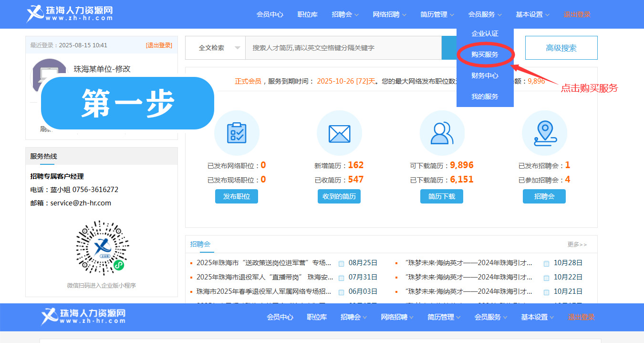Click the map pin job fair icon
The image size is (644, 343).
544,133
